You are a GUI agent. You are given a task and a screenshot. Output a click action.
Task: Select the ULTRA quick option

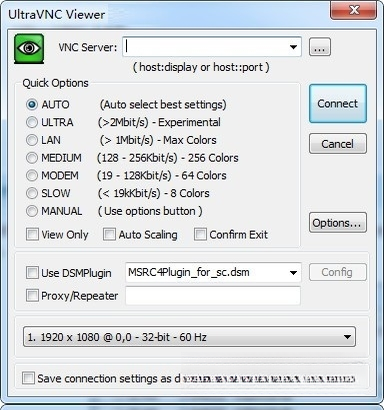click(32, 122)
